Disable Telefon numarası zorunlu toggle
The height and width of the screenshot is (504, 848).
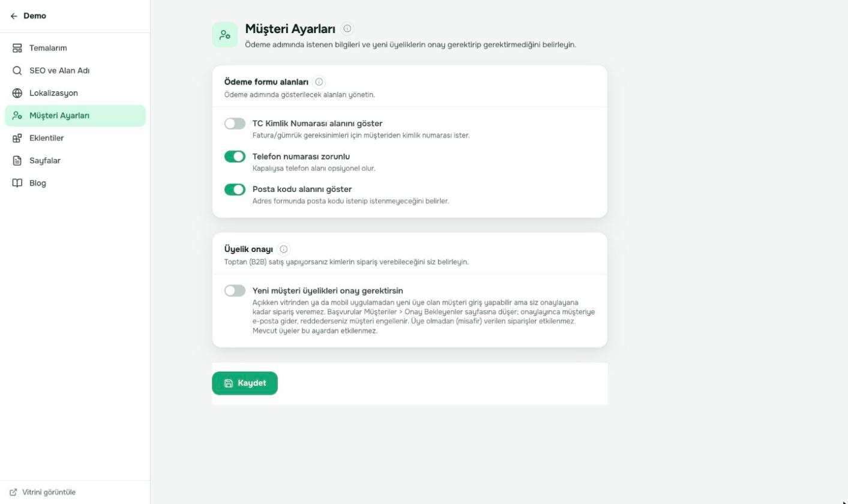coord(235,157)
